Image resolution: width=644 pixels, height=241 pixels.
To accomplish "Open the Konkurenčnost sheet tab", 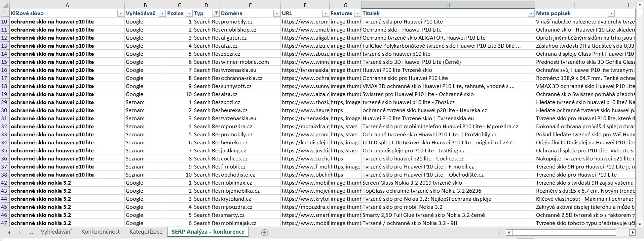I will (x=100, y=232).
